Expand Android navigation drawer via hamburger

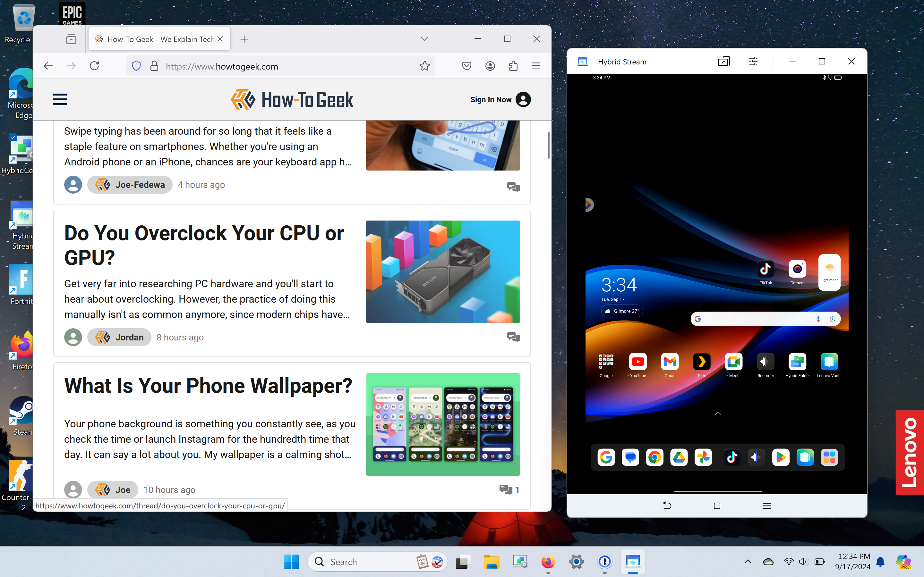click(x=767, y=506)
